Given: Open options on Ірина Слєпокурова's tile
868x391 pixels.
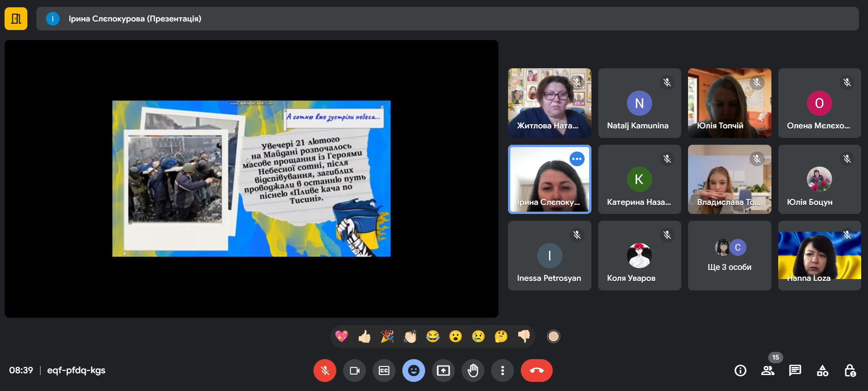Looking at the screenshot, I should pyautogui.click(x=577, y=159).
